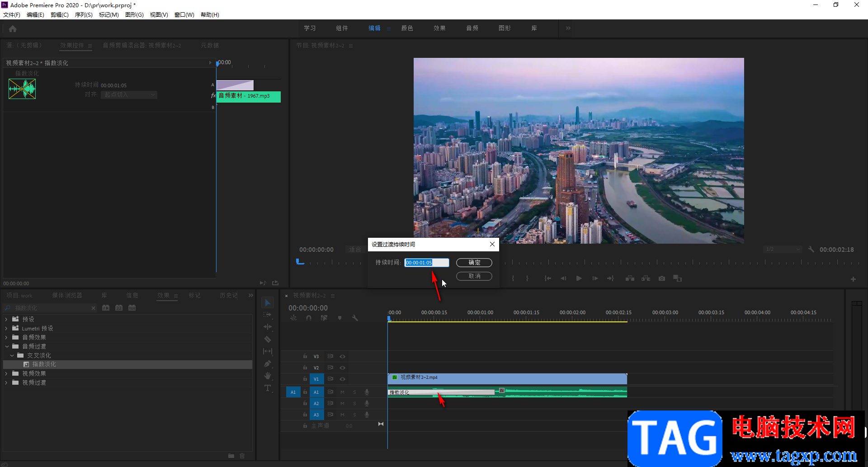Toggle linked selection in timeline

click(324, 318)
